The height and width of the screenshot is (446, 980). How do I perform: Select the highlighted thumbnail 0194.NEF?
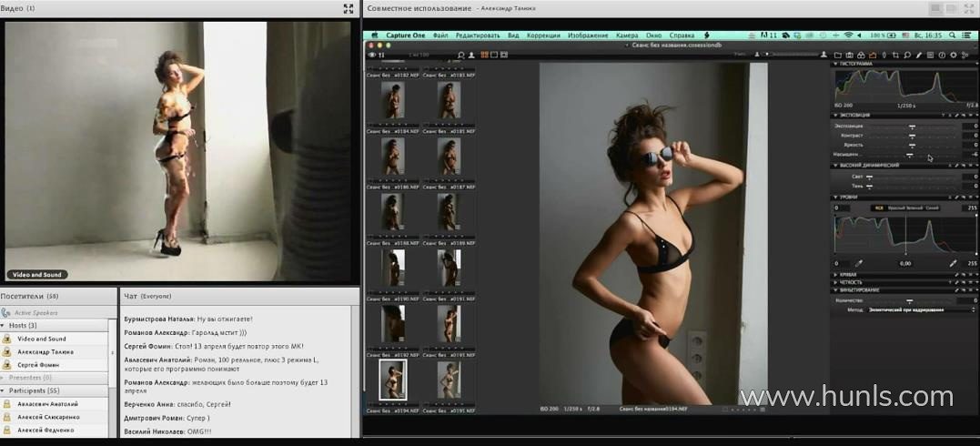(393, 380)
